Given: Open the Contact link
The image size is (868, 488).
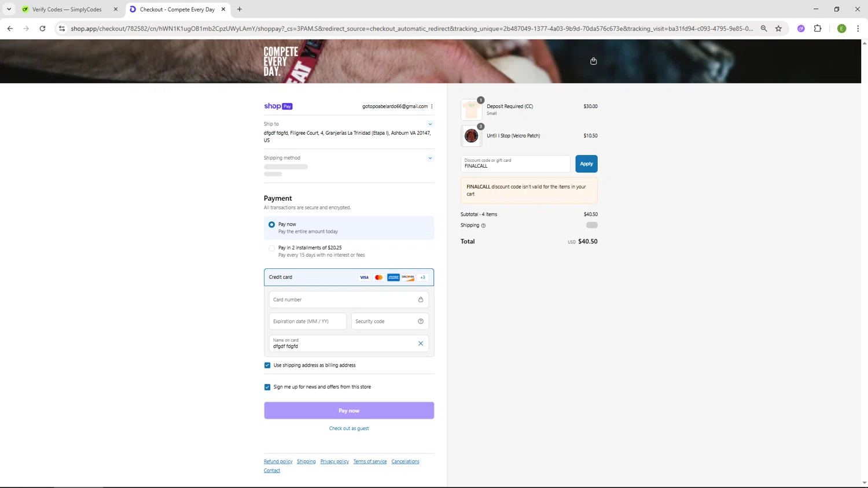Looking at the screenshot, I should click(x=272, y=471).
